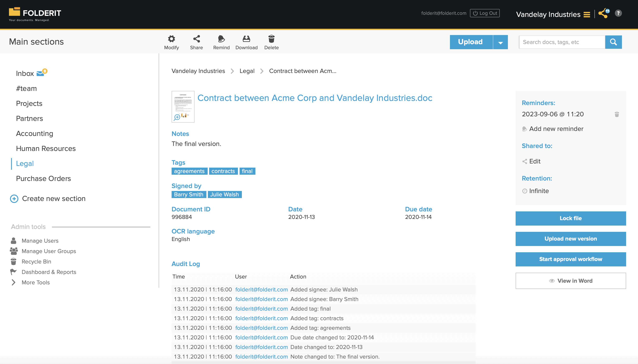This screenshot has height=364, width=638.
Task: Click user email in 'Added signee: Julie Walsh' row
Action: (261, 290)
